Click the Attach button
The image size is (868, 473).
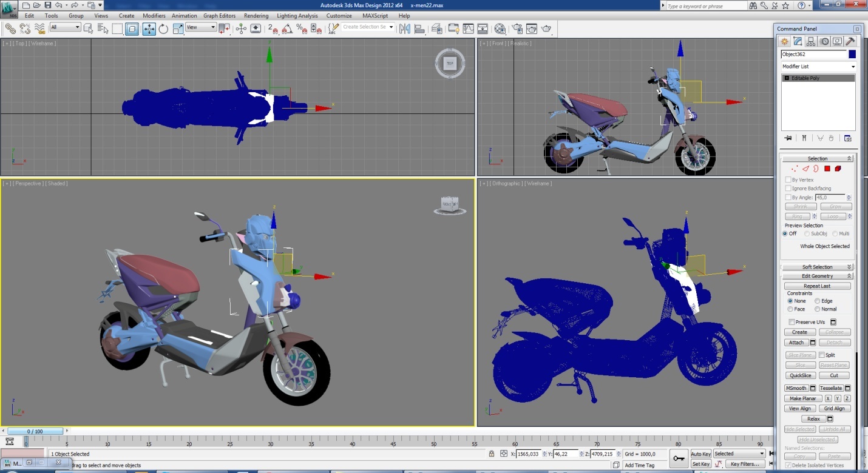(796, 343)
